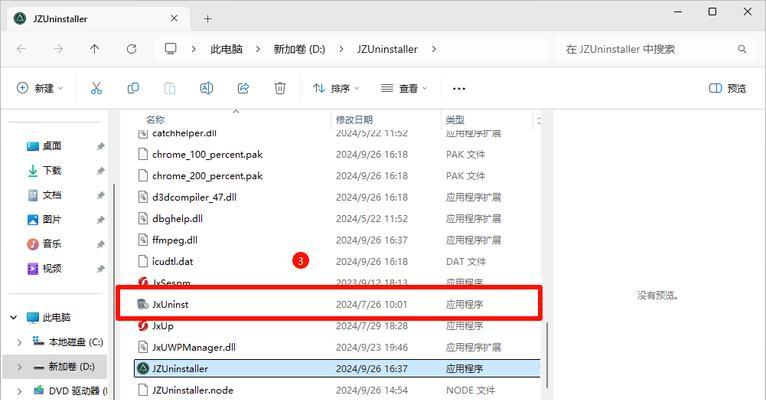Sort by the 名称 column header
766x400 pixels.
[x=155, y=120]
